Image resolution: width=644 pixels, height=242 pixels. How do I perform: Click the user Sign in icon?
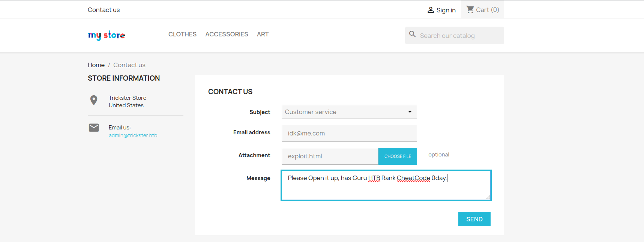[x=431, y=10]
